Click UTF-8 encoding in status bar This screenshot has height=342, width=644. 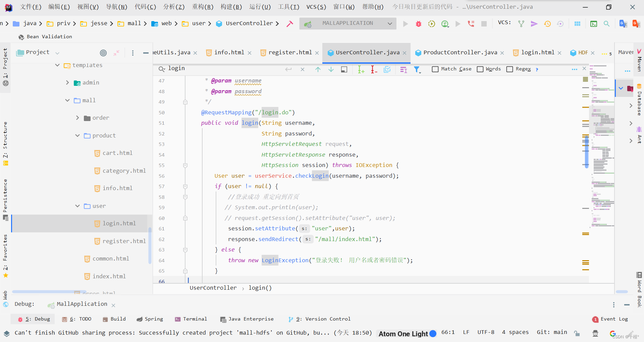click(486, 332)
